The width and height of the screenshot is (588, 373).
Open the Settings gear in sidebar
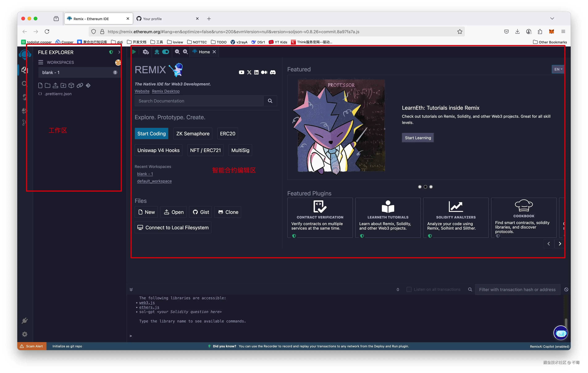[x=25, y=334]
